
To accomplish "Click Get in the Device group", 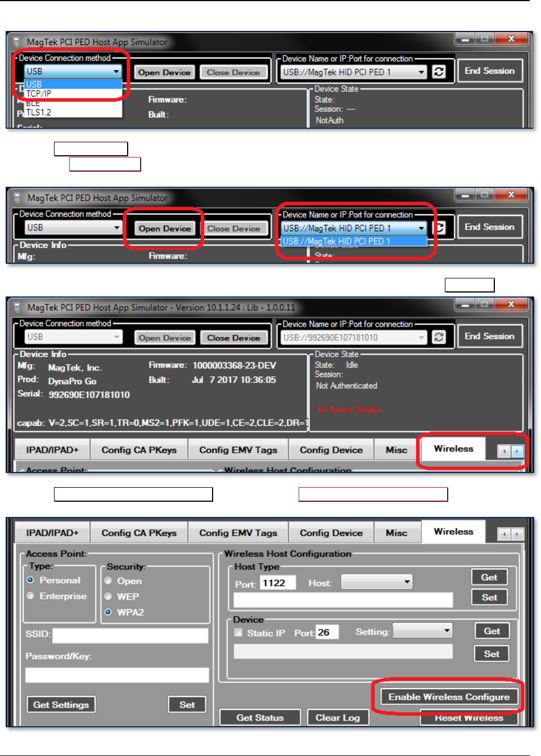I will (492, 631).
